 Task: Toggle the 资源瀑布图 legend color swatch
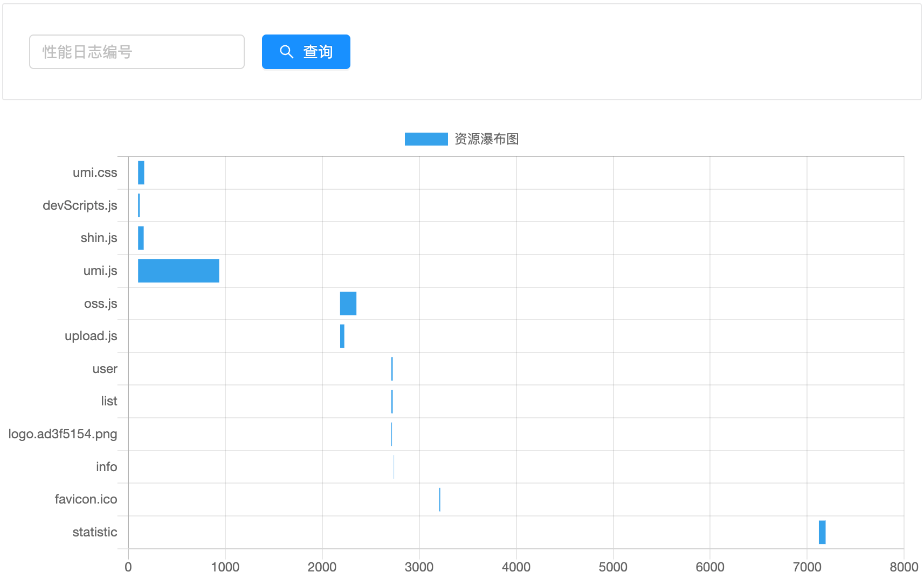[426, 139]
